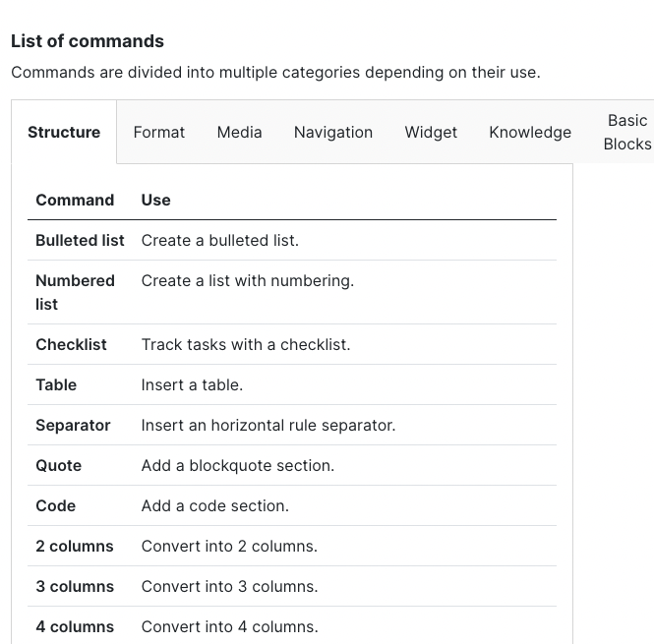Image resolution: width=654 pixels, height=644 pixels.
Task: Open the Knowledge tab
Action: [530, 132]
